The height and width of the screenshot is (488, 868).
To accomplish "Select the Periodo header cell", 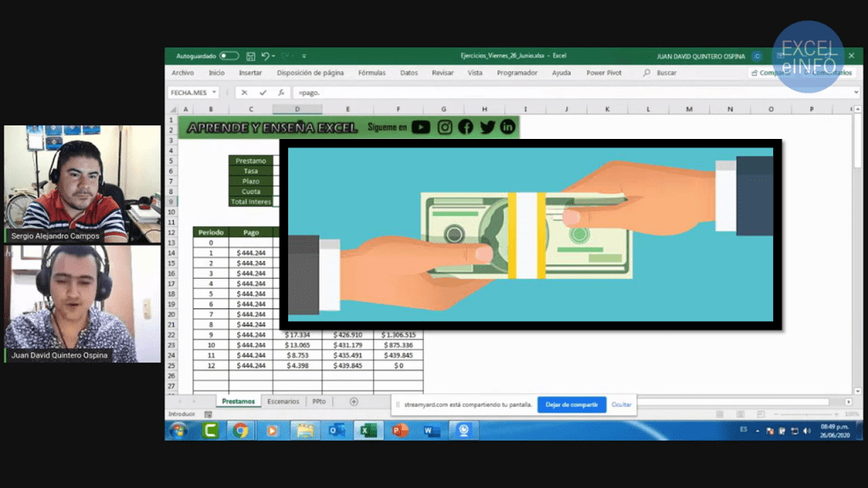I will 211,232.
